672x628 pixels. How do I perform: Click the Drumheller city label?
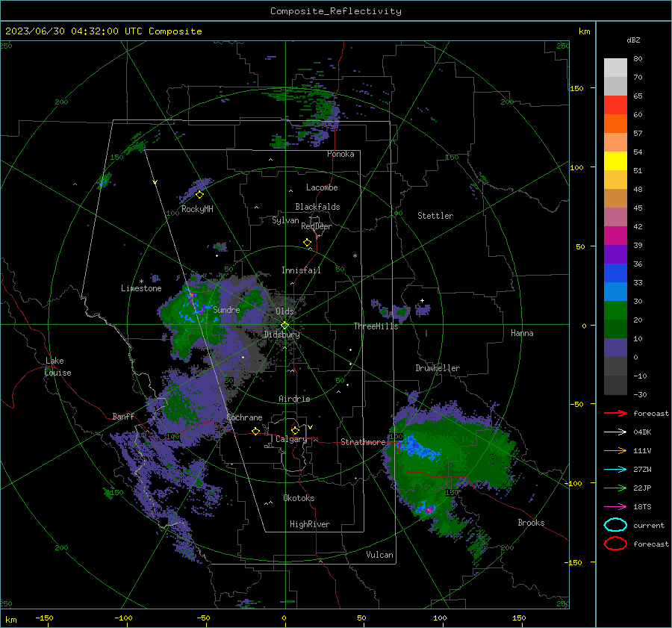click(438, 368)
